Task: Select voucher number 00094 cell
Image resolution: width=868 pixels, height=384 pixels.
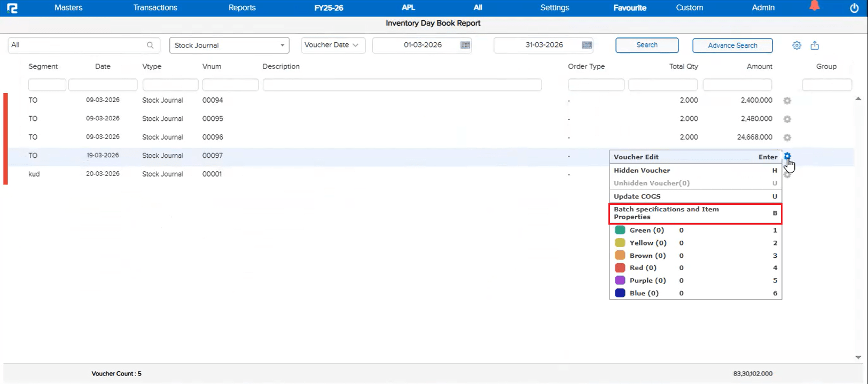Action: [213, 100]
